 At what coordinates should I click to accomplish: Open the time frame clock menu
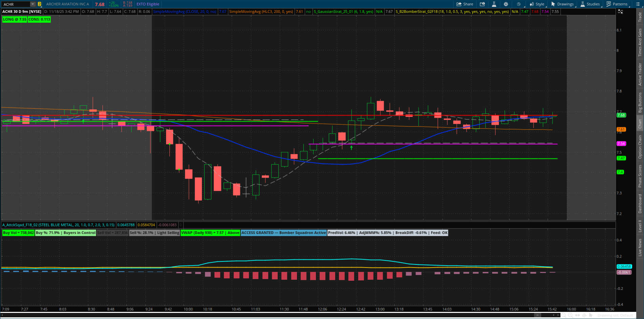[519, 4]
